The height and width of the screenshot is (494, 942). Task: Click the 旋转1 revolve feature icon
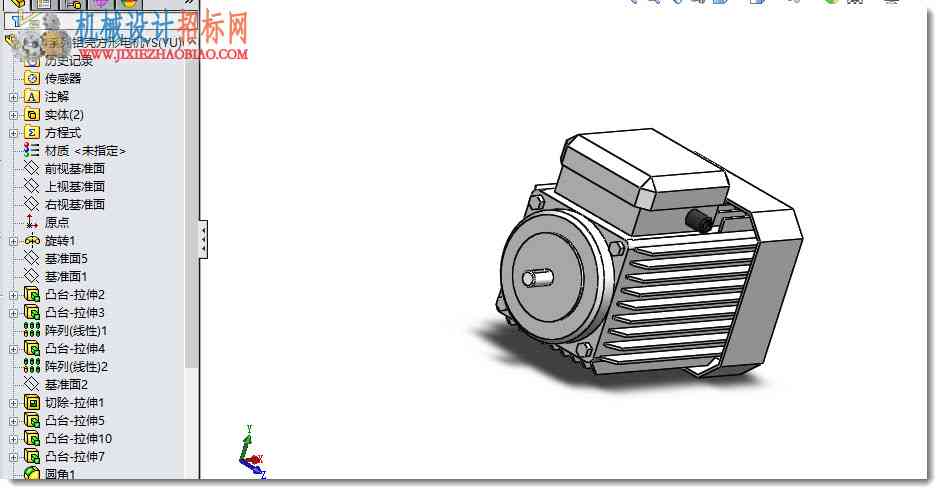pyautogui.click(x=32, y=241)
